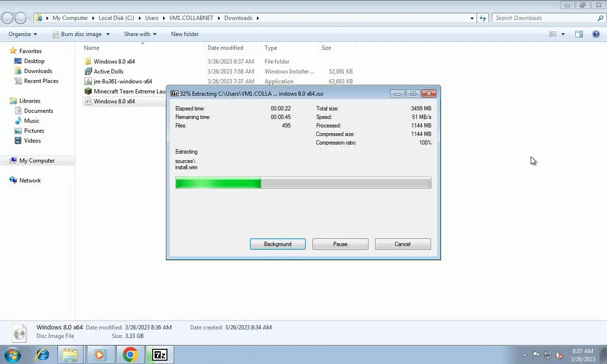Open the Organize menu
607x364 pixels.
click(x=23, y=34)
